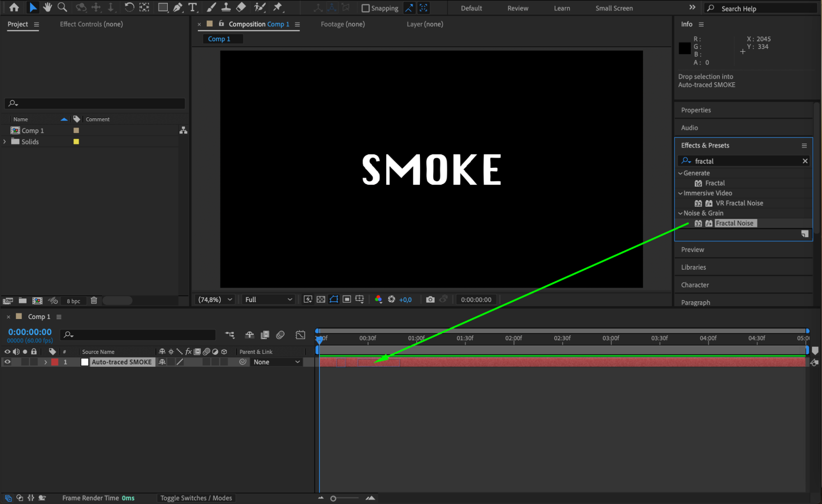Screen dimensions: 822x504
Task: Switch to Effect Controls tab
Action: [91, 24]
